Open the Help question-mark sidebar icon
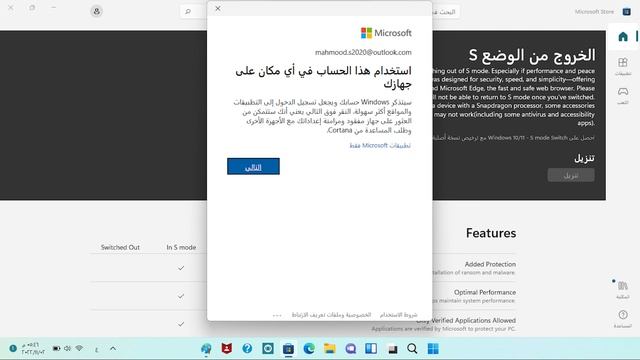This screenshot has width=640, height=360. [x=623, y=318]
